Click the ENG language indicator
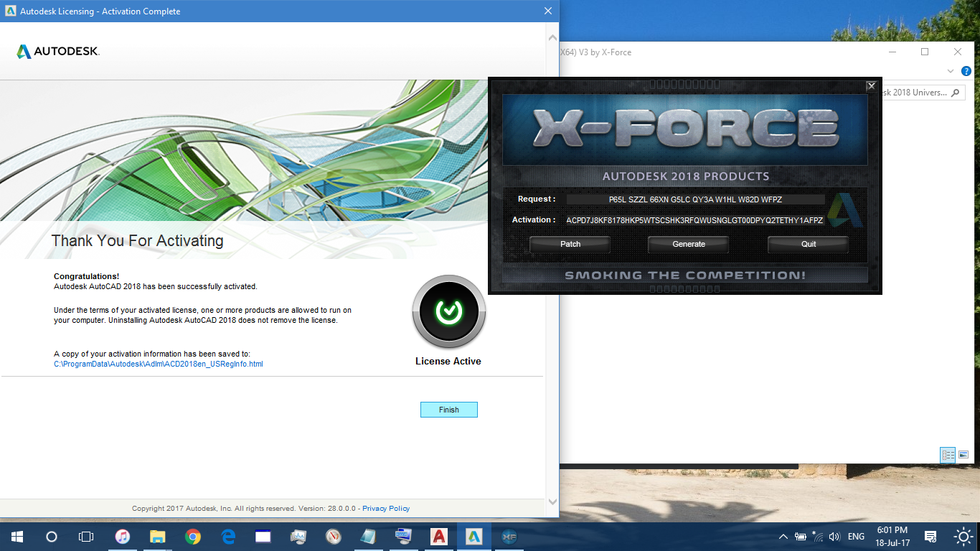980x551 pixels. tap(856, 537)
